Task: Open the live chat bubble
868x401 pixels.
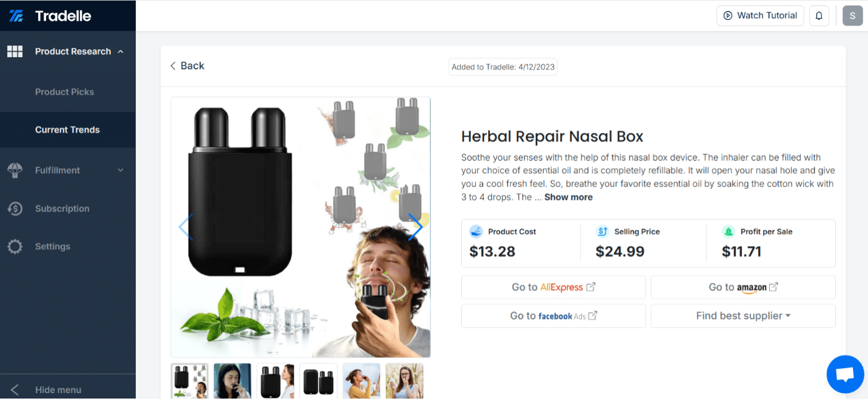Action: pos(845,374)
